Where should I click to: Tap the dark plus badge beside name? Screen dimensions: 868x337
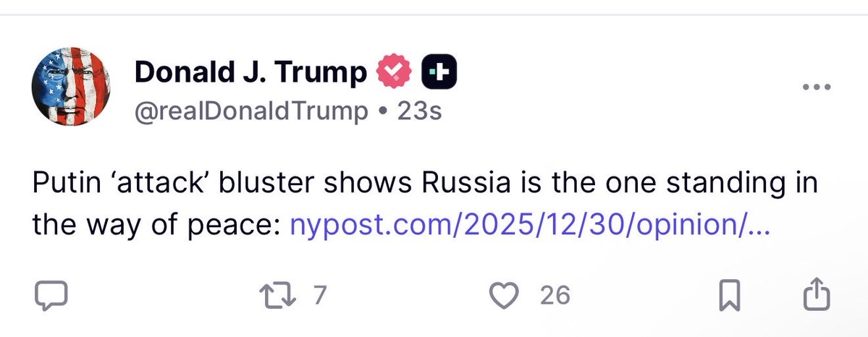click(x=439, y=72)
